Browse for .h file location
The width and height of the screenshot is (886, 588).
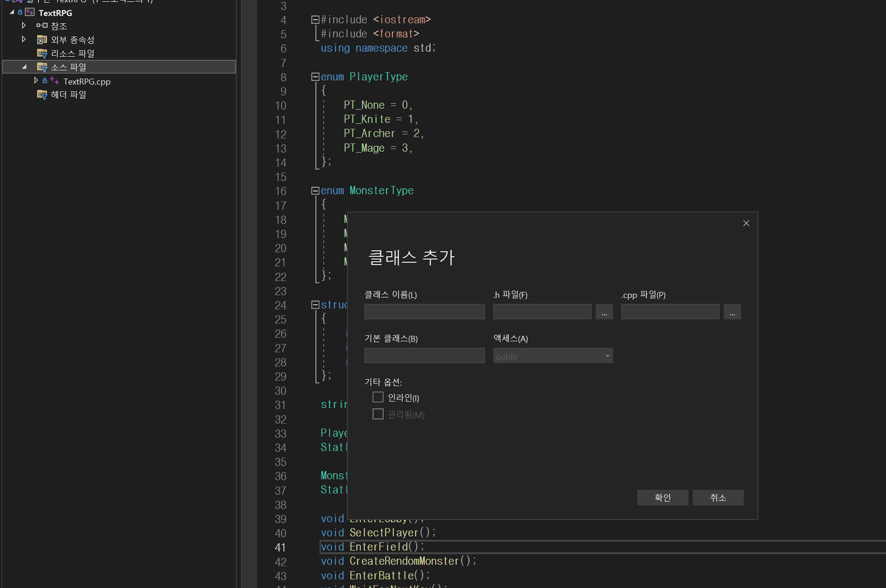[x=604, y=312]
